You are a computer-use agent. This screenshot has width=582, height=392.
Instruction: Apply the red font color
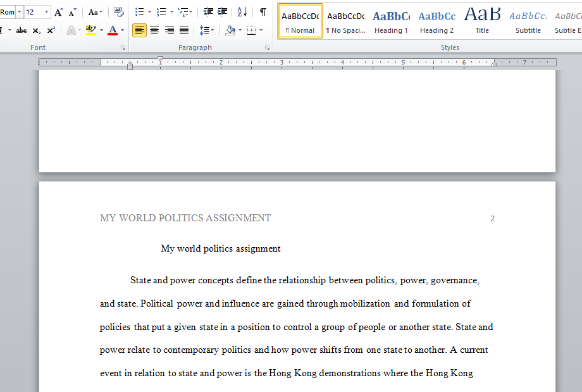[x=113, y=30]
